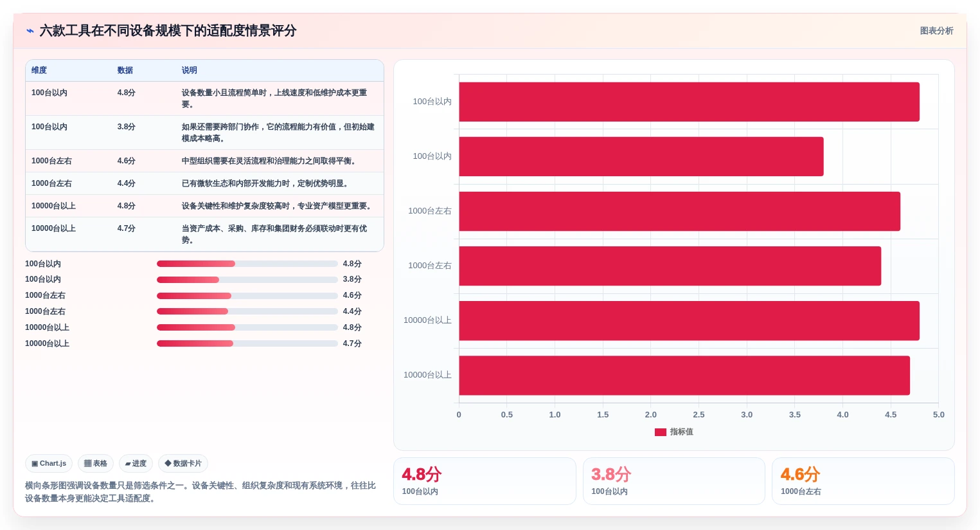Image resolution: width=980 pixels, height=530 pixels.
Task: Select the description starting 当资产成本、采购
Action: 274,234
